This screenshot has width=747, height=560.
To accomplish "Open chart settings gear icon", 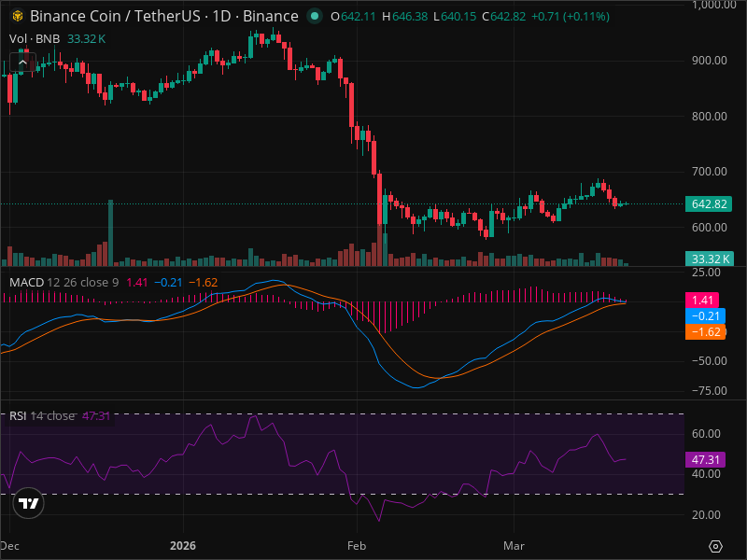I will click(x=715, y=546).
